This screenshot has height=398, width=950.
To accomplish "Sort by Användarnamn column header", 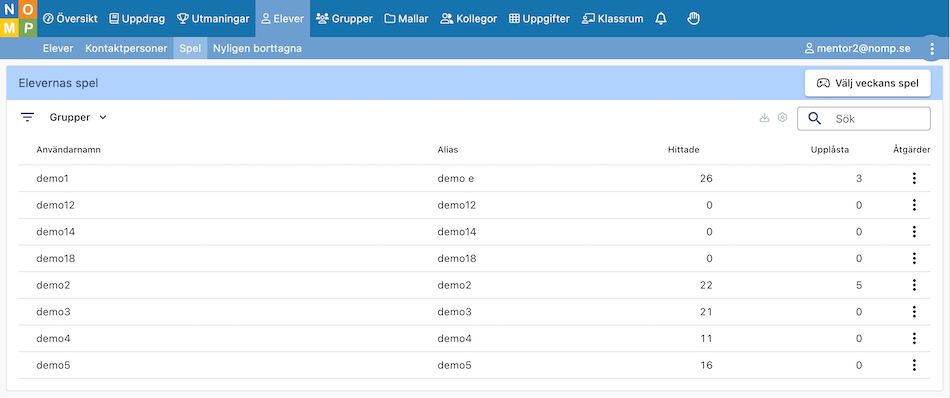I will click(x=68, y=150).
